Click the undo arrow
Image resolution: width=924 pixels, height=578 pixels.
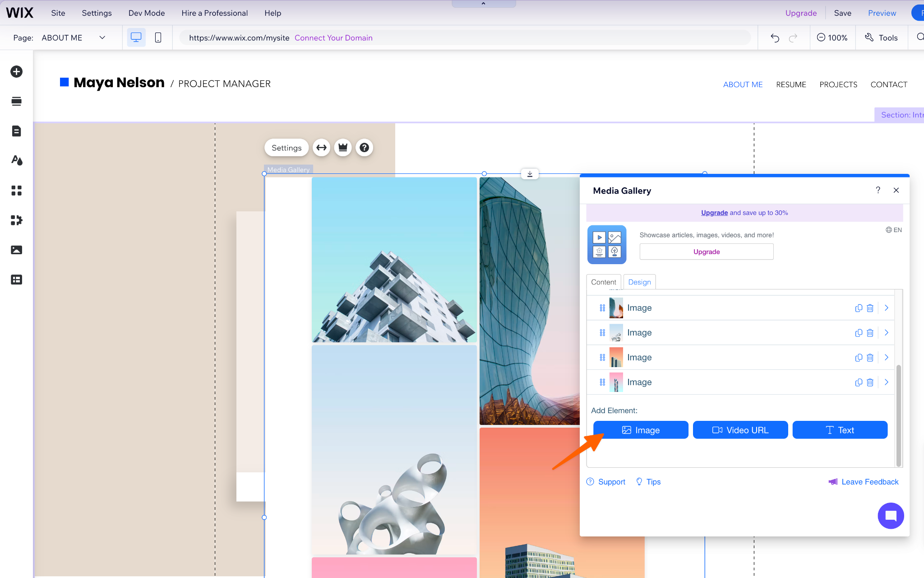pos(775,38)
